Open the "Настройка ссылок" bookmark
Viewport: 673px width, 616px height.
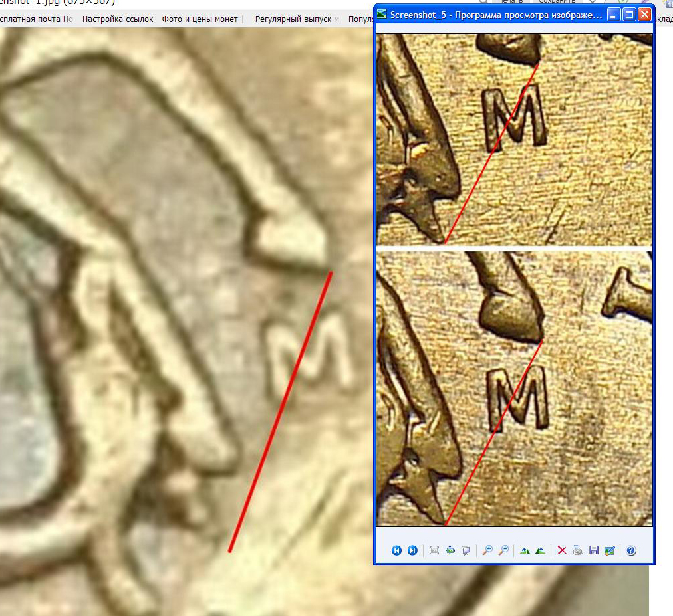118,19
